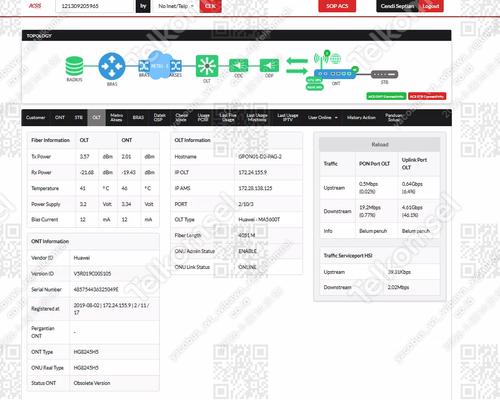Select the active OLT tab
This screenshot has width=500, height=400.
point(97,118)
